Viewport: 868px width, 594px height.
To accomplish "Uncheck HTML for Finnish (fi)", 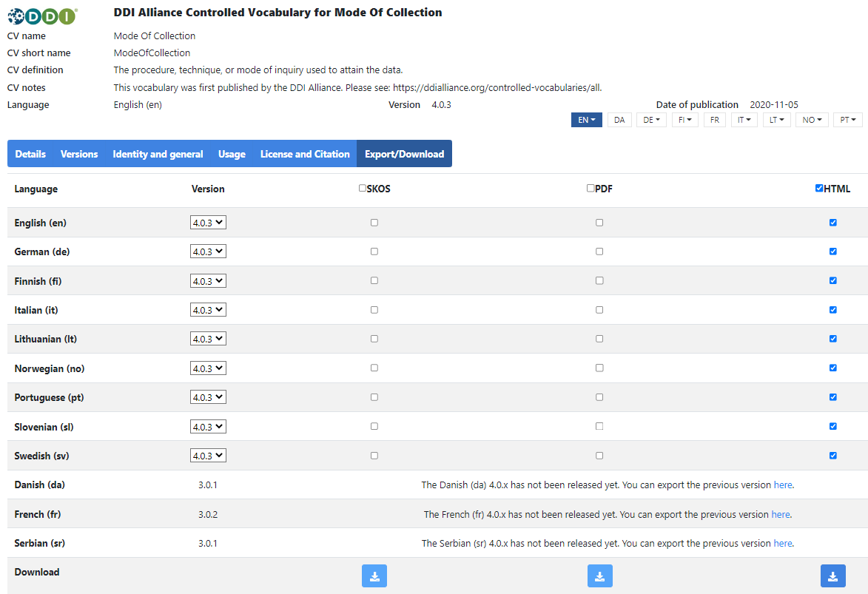I will pyautogui.click(x=833, y=280).
